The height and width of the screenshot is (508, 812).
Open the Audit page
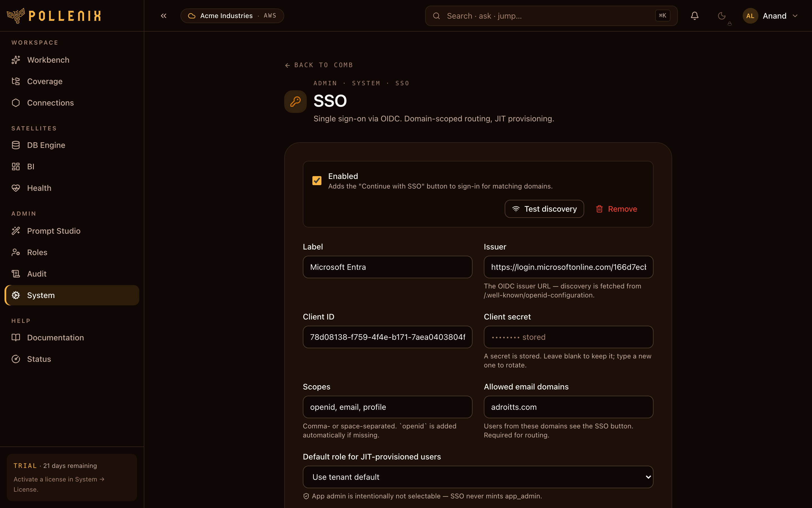pos(72,274)
